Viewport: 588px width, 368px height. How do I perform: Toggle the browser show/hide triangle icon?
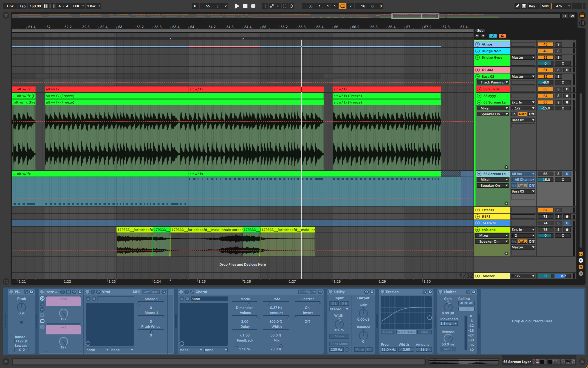point(6,16)
